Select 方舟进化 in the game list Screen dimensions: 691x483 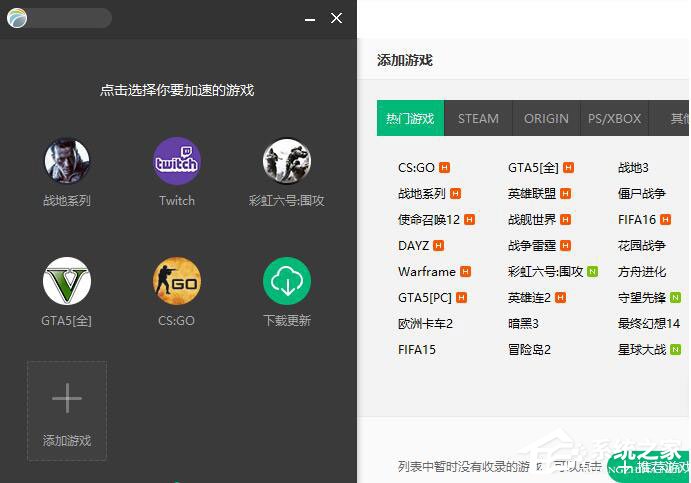click(x=642, y=271)
